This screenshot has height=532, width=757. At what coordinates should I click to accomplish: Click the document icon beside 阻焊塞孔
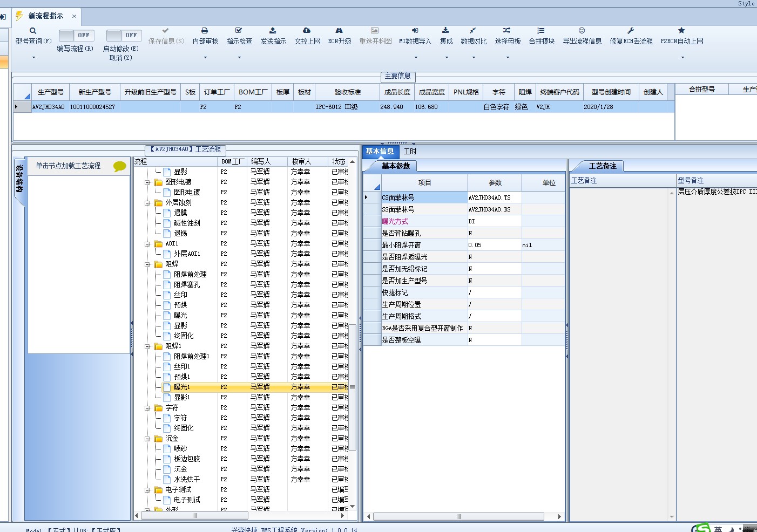(167, 284)
